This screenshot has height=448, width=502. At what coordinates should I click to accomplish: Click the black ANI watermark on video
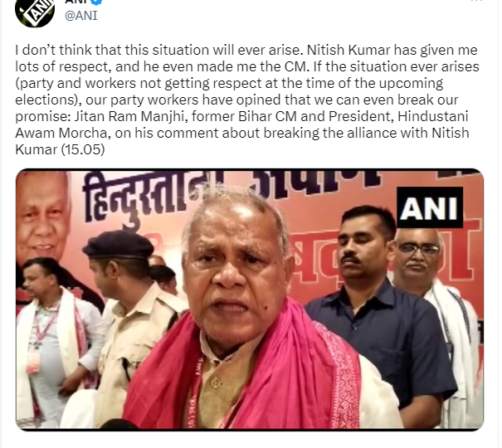point(430,207)
